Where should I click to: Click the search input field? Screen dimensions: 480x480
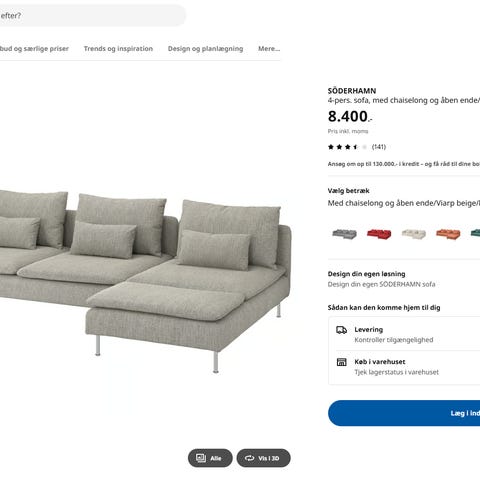coord(92,16)
